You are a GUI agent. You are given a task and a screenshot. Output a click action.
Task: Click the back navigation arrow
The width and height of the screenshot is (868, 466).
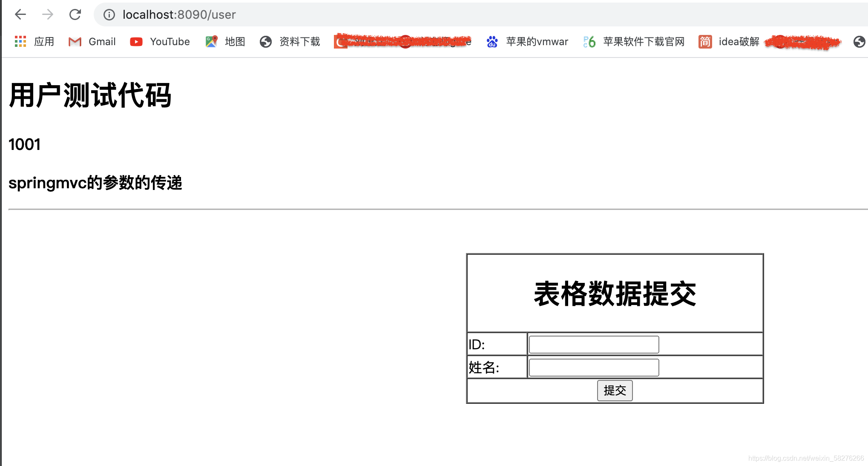click(x=20, y=14)
